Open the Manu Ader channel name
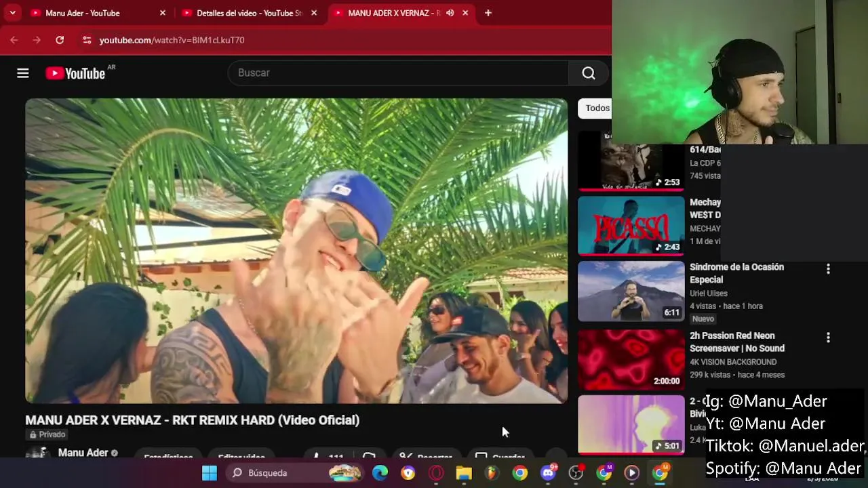 [83, 452]
